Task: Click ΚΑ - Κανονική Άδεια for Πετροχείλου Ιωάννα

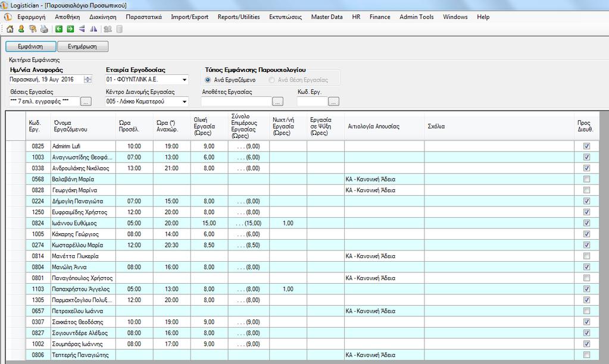Action: click(x=384, y=311)
